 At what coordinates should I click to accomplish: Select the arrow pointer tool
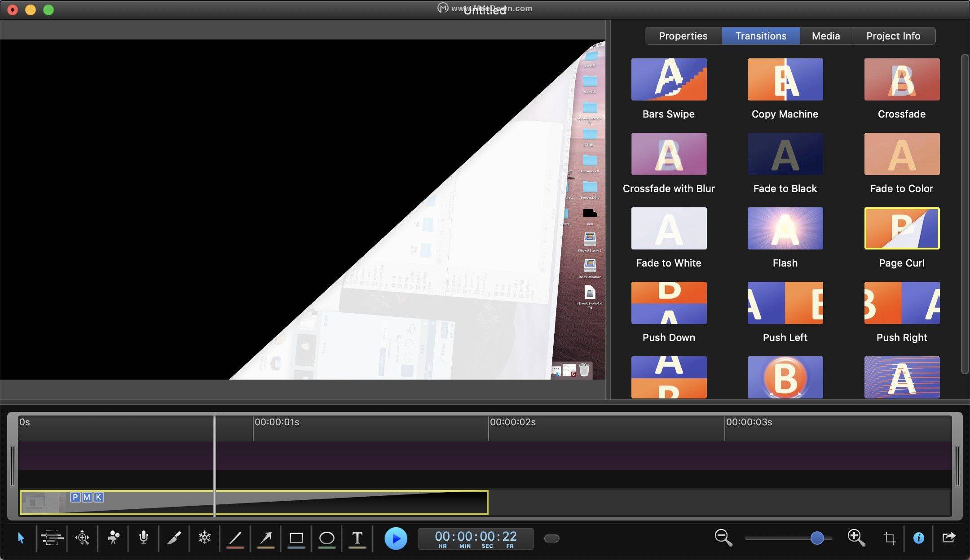21,538
